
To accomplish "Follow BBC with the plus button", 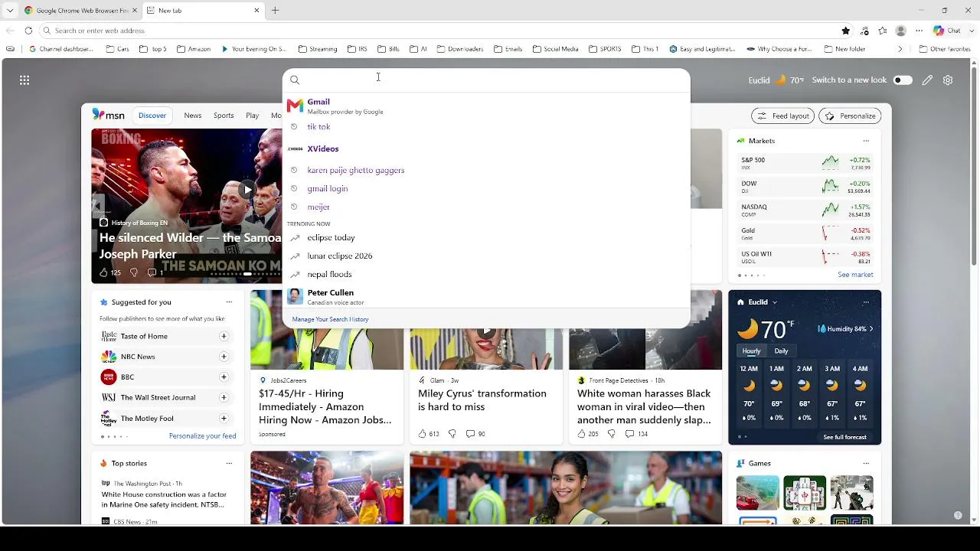I will tap(224, 377).
